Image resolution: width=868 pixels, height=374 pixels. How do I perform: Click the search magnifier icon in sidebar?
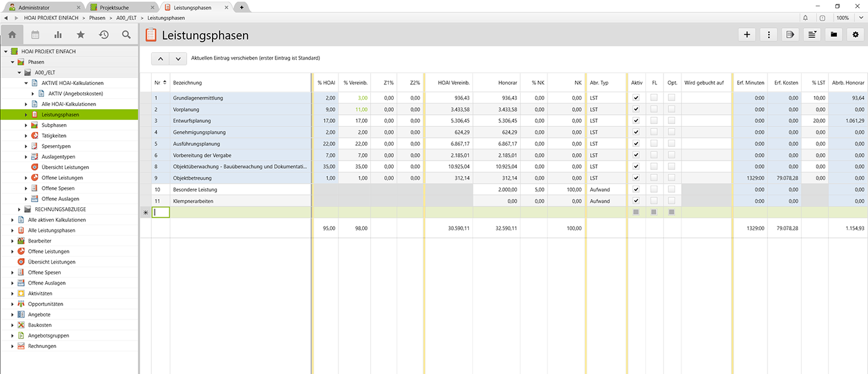point(126,35)
